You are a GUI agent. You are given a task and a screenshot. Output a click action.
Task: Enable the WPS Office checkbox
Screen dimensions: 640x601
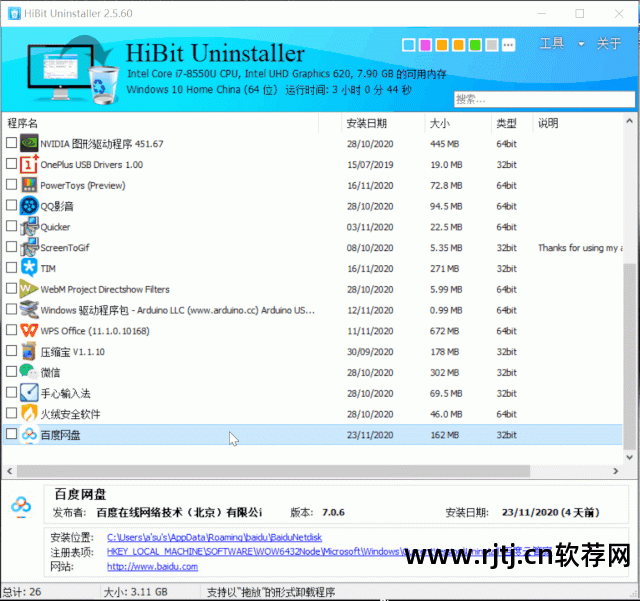pos(11,330)
